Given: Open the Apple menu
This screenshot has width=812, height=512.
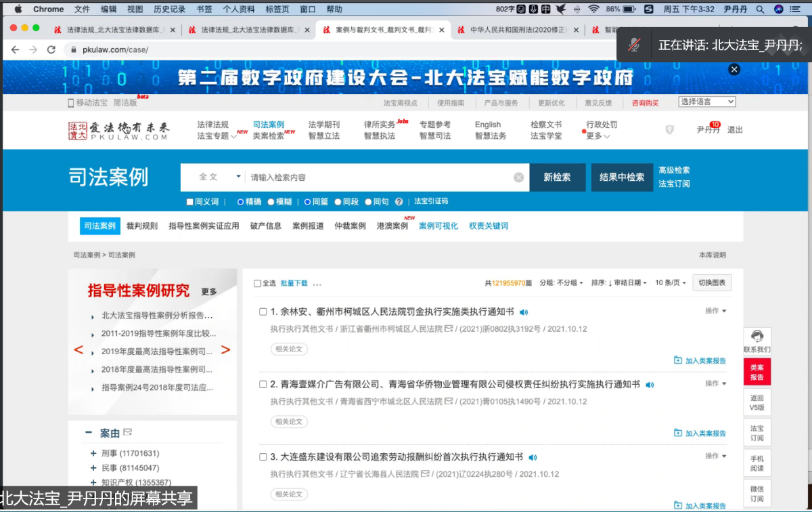Looking at the screenshot, I should point(18,9).
